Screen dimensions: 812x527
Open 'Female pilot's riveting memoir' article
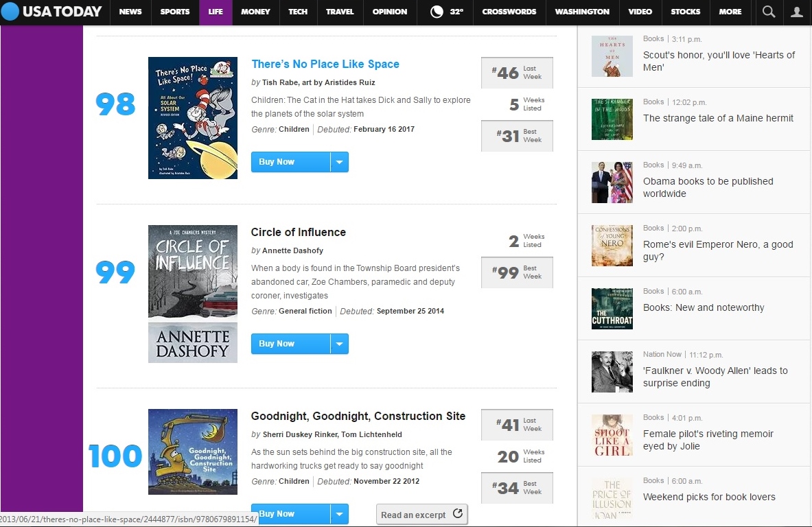[x=708, y=440]
